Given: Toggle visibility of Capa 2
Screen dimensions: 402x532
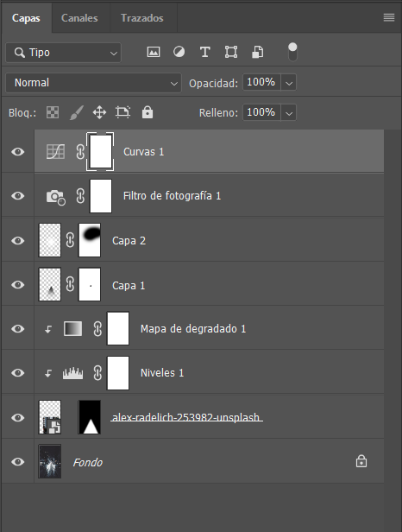Looking at the screenshot, I should 17,241.
